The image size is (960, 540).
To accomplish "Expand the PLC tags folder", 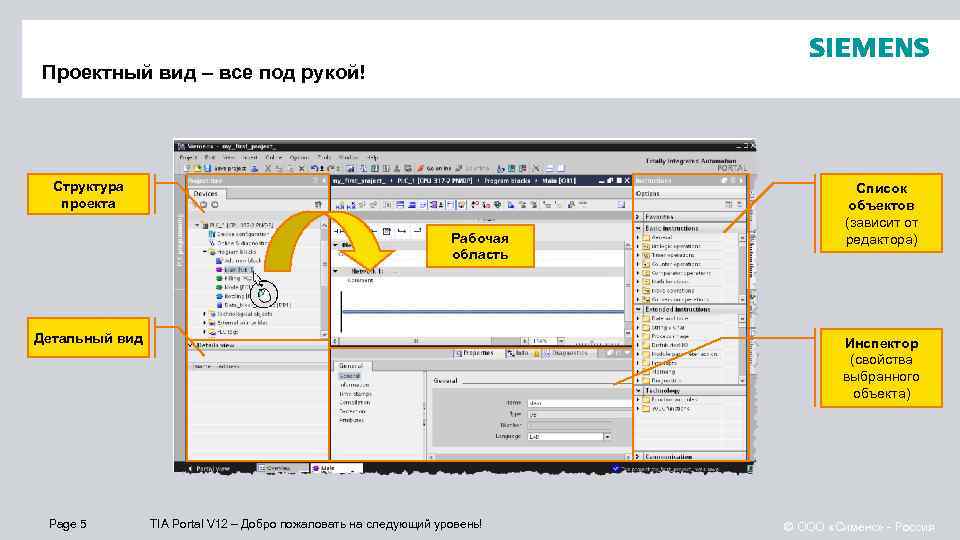I will [204, 332].
